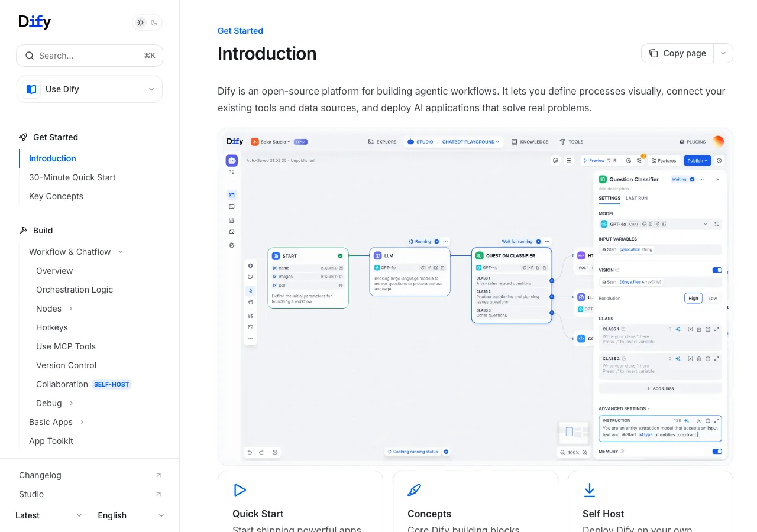This screenshot has width=757, height=532.
Task: Open the Hotkeys page
Action: 52,327
